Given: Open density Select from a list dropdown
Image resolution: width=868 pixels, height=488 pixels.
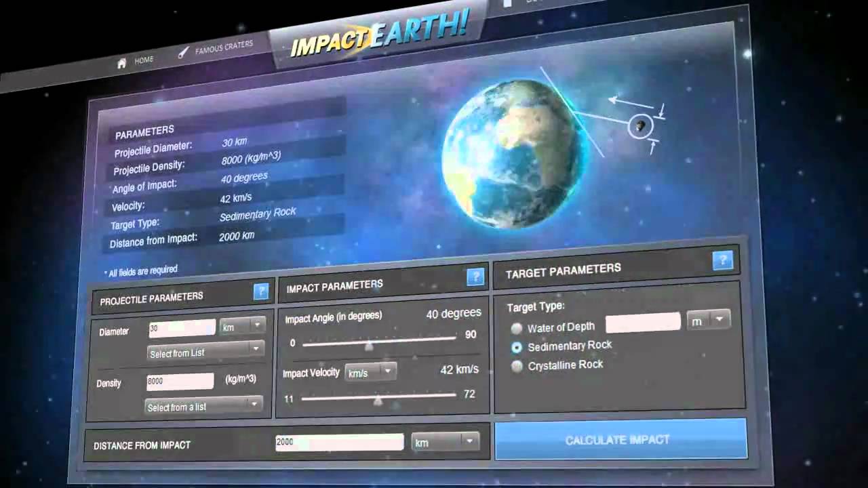Looking at the screenshot, I should (204, 406).
